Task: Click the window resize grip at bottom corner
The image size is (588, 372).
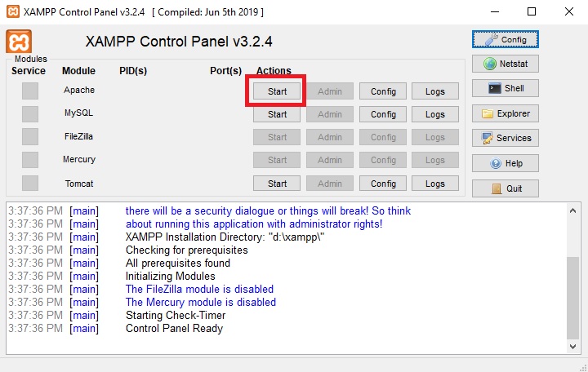Action: tap(583, 367)
